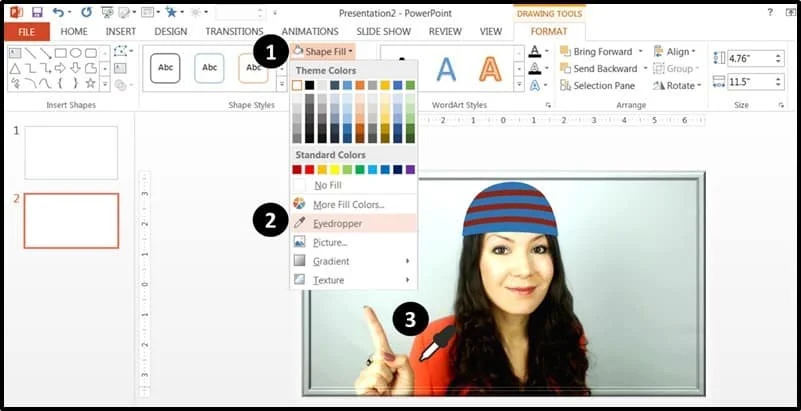Select the FORMAT tab under Drawing Tools
Viewport: 801px width, 411px height.
pyautogui.click(x=549, y=32)
